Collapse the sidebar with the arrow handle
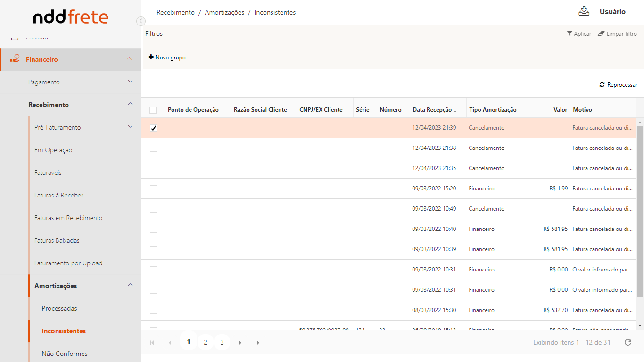This screenshot has width=644, height=362. [x=140, y=21]
